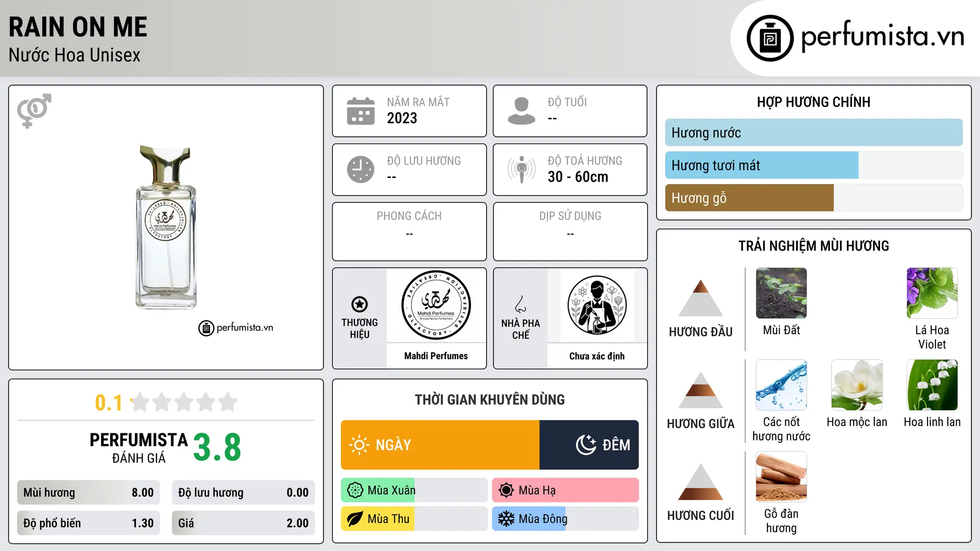Click the leaf icon for Mùa Thu
980x551 pixels.
[x=355, y=519]
